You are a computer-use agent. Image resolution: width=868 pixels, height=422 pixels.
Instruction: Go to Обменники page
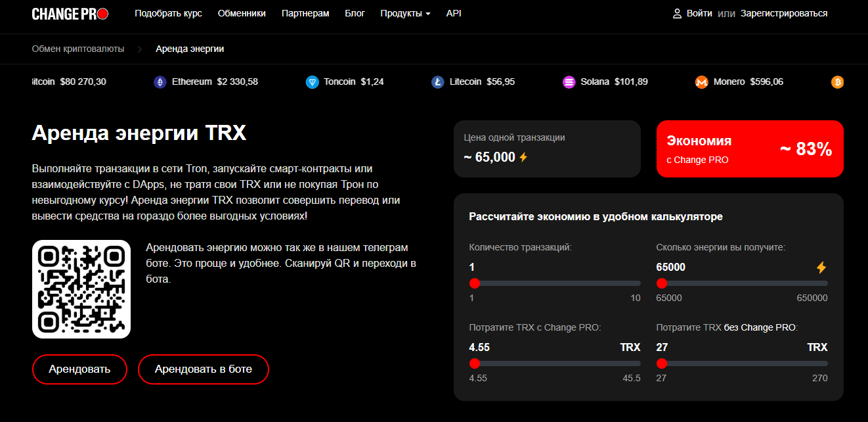pyautogui.click(x=242, y=13)
